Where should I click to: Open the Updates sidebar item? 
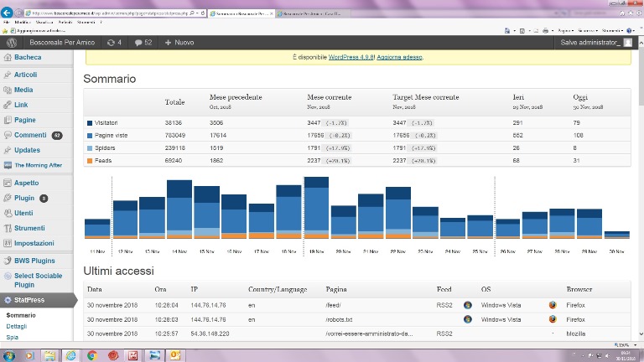point(27,150)
